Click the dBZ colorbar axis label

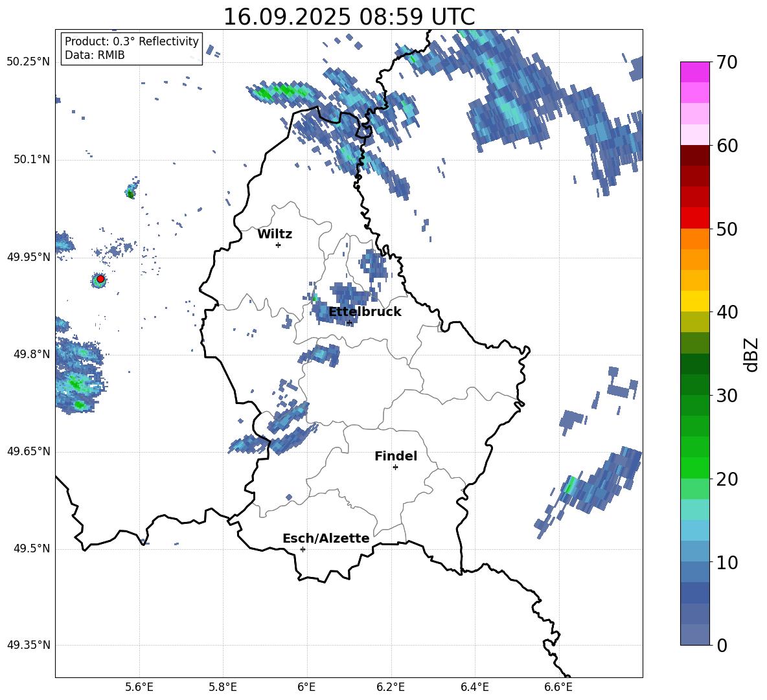click(751, 354)
